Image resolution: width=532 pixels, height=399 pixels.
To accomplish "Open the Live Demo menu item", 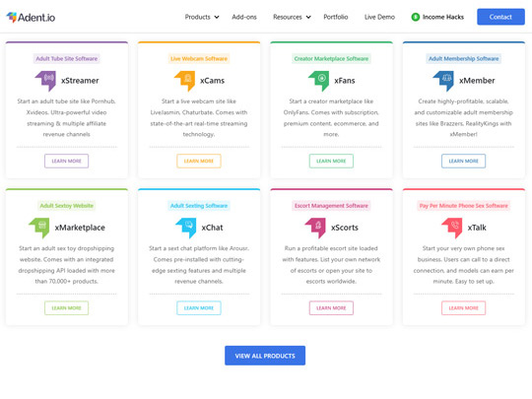I will tap(379, 17).
